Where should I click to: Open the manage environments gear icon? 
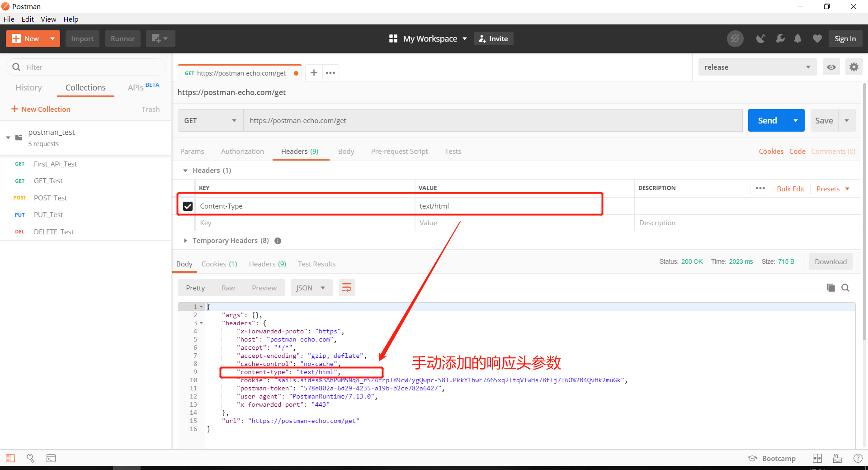[x=854, y=67]
